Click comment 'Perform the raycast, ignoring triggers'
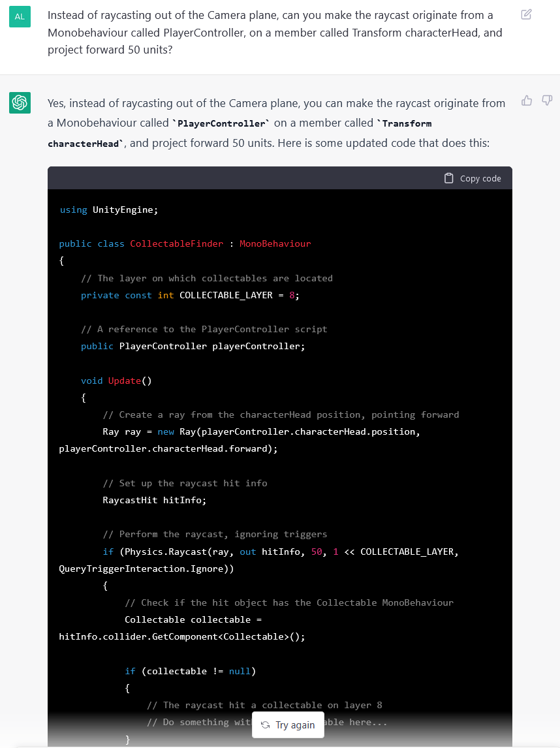560x748 pixels. click(x=215, y=535)
